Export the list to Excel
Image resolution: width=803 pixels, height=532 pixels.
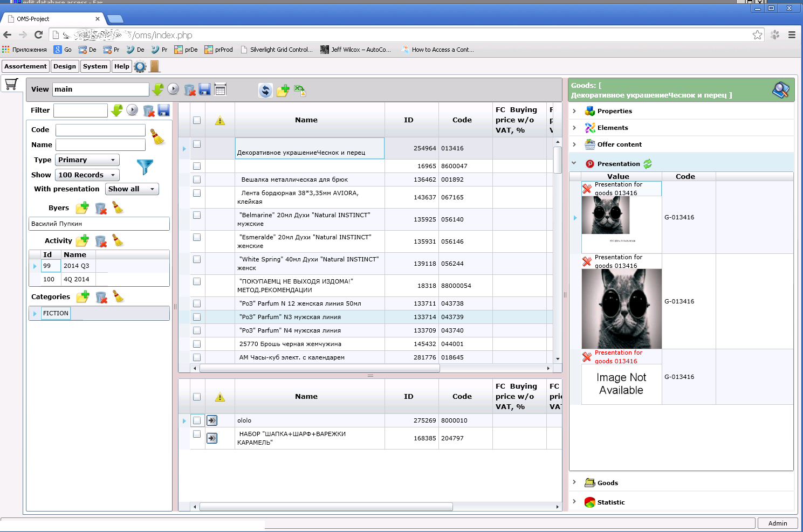[x=300, y=90]
